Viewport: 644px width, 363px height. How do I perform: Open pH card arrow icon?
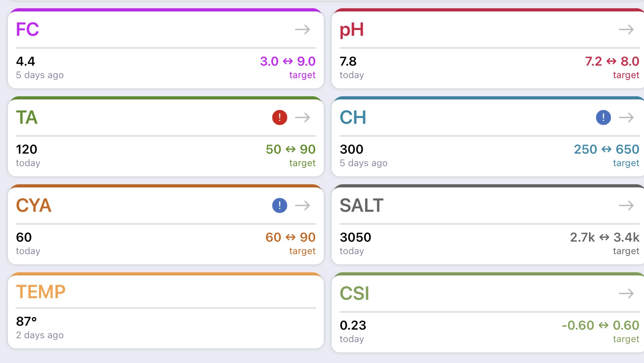click(626, 29)
